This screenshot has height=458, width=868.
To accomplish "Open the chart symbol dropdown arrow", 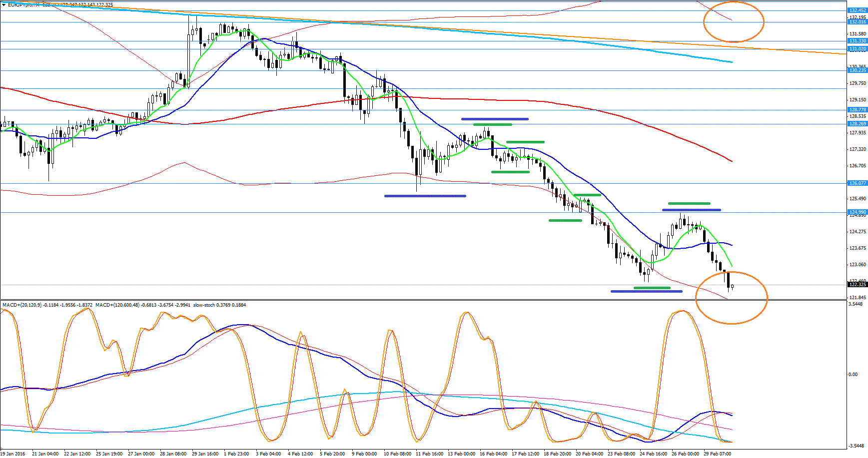I will tap(4, 5).
